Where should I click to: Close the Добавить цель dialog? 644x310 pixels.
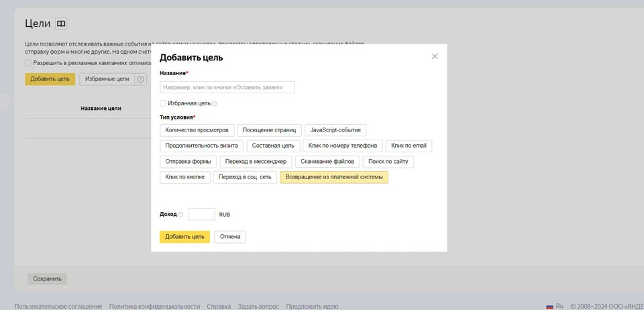(435, 56)
